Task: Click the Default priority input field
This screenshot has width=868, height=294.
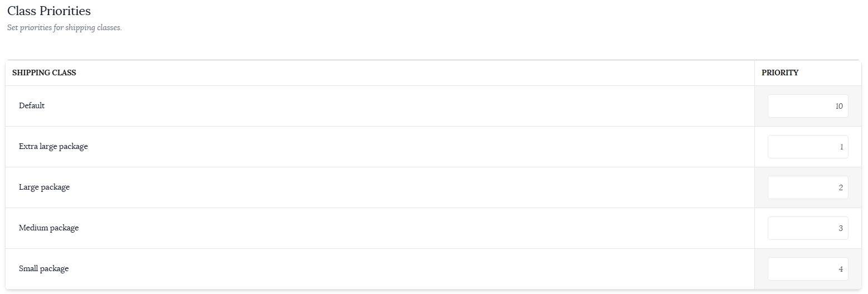Action: [x=808, y=106]
